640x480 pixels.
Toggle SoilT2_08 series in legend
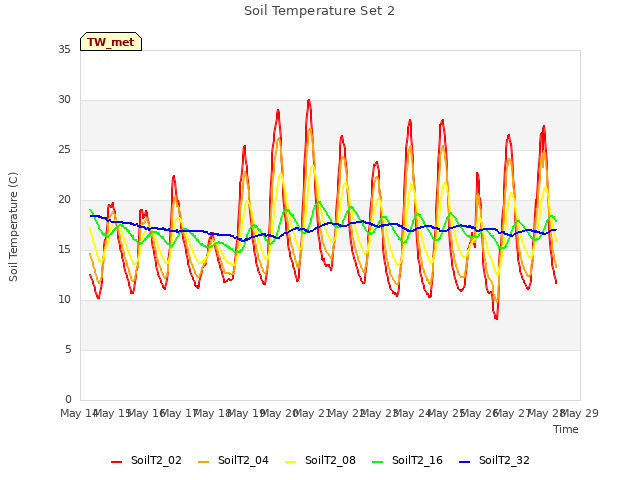pos(320,460)
